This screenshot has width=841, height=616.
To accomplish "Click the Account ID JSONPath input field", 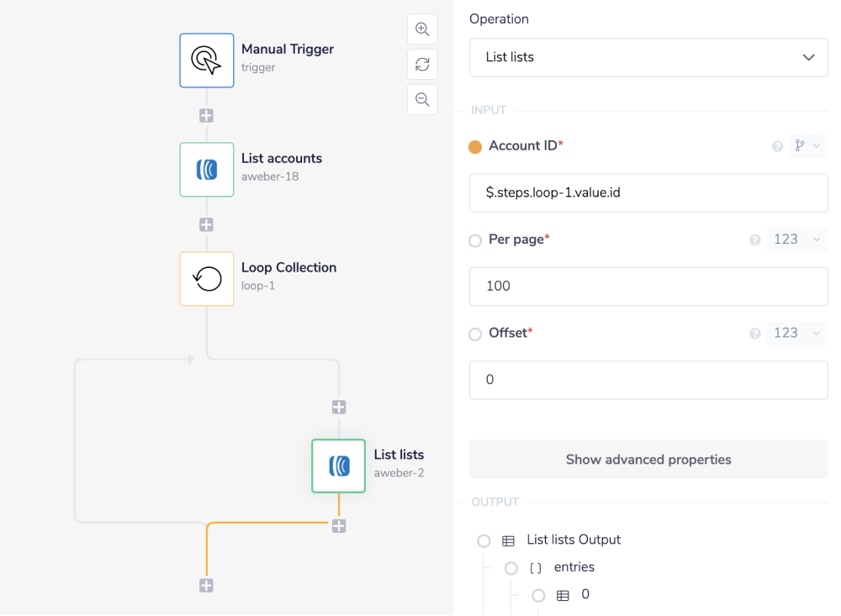I will [648, 193].
